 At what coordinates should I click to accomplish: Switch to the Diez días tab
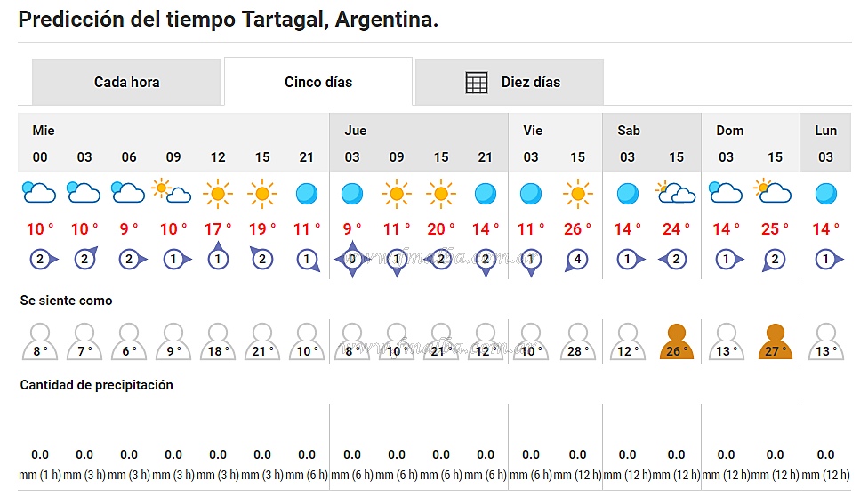pyautogui.click(x=530, y=83)
